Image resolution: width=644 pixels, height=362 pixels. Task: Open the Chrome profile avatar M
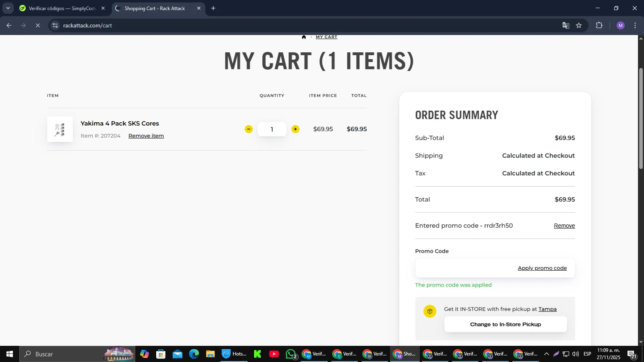point(620,25)
